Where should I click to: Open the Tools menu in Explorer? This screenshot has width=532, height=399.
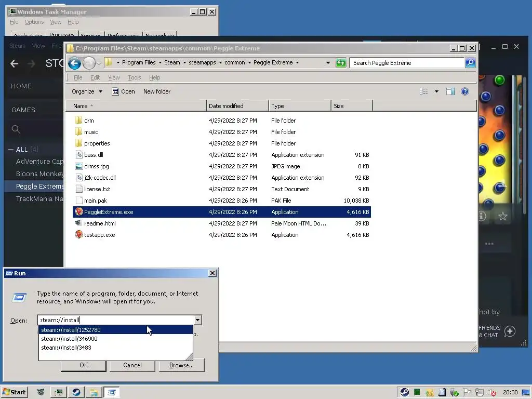[x=135, y=77]
